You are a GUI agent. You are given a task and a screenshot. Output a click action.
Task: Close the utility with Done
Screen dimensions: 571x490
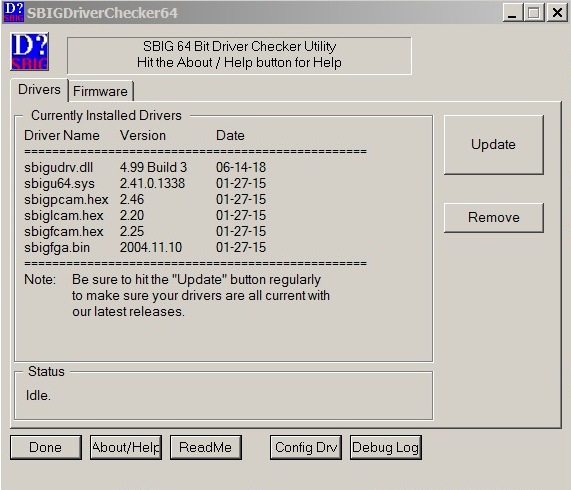pyautogui.click(x=46, y=447)
